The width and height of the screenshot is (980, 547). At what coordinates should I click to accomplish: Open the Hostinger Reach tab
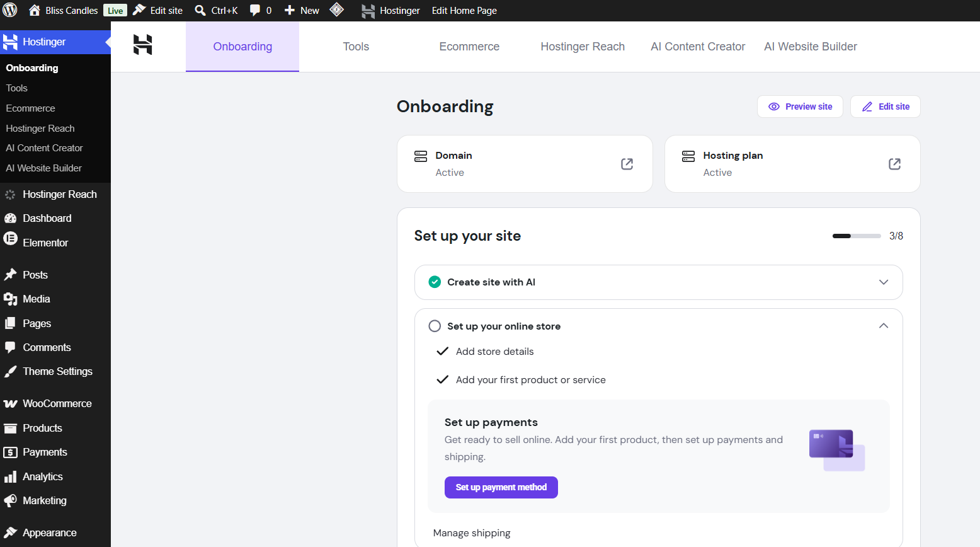pyautogui.click(x=583, y=47)
